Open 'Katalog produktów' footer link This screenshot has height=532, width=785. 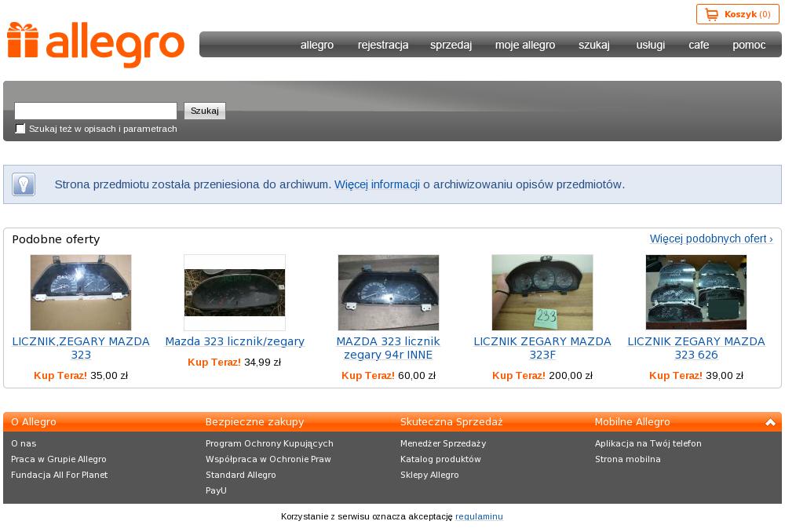(x=440, y=459)
